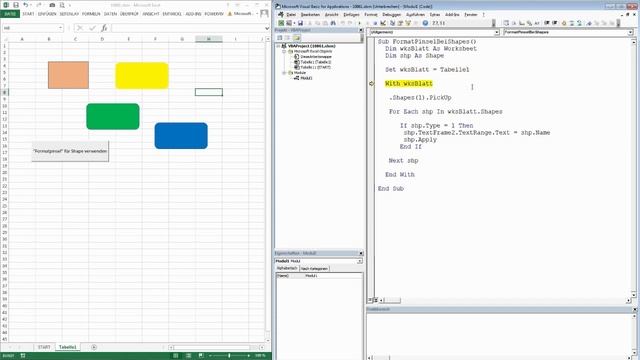Viewport: 640px width, 360px height.
Task: Open the Extras menu in VBA editor
Action: 435,15
